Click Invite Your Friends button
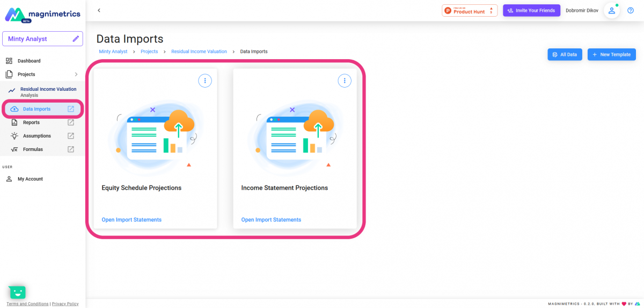The width and height of the screenshot is (644, 308). pyautogui.click(x=531, y=10)
